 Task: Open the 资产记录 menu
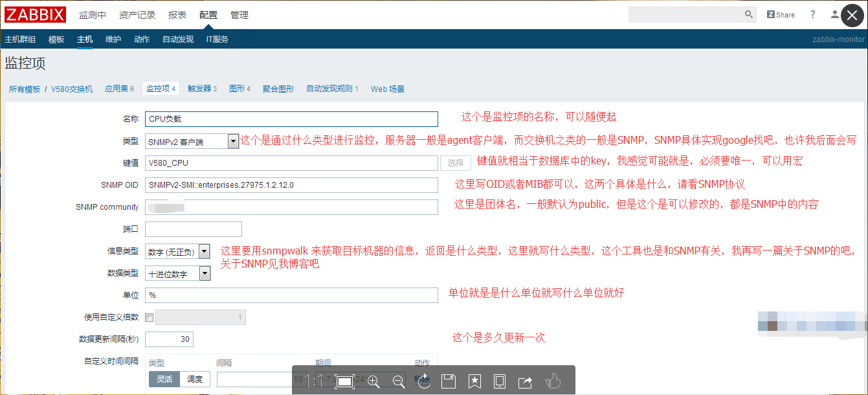137,15
